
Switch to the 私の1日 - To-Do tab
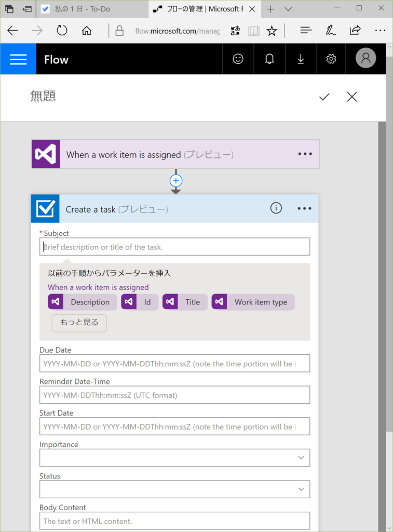click(92, 9)
